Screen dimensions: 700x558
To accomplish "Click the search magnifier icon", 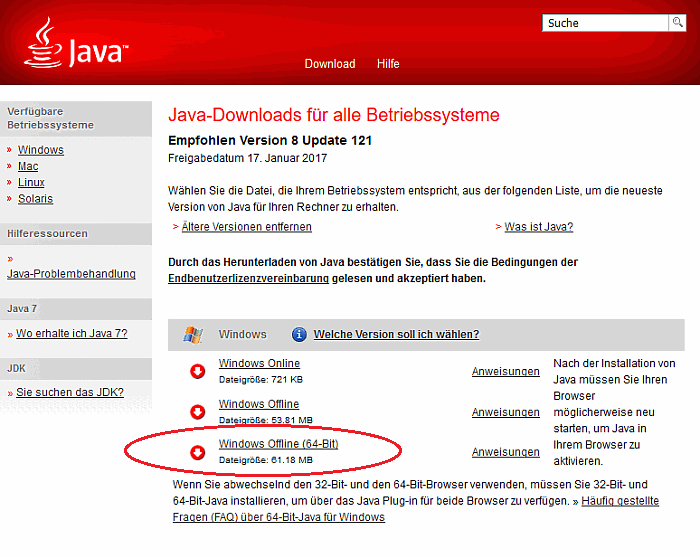I will (677, 22).
